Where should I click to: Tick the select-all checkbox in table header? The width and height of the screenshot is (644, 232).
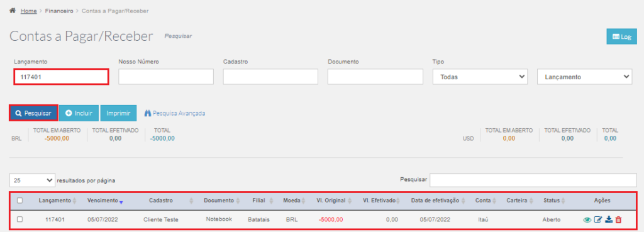click(x=19, y=201)
